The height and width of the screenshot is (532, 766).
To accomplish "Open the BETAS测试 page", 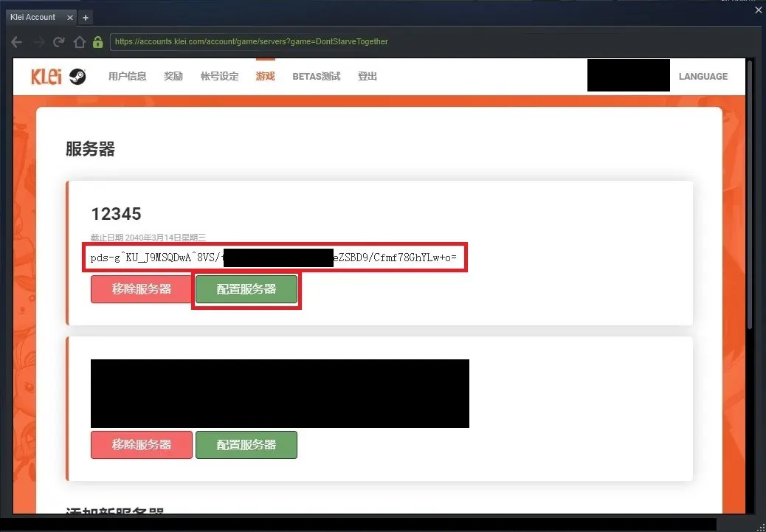I will click(316, 77).
